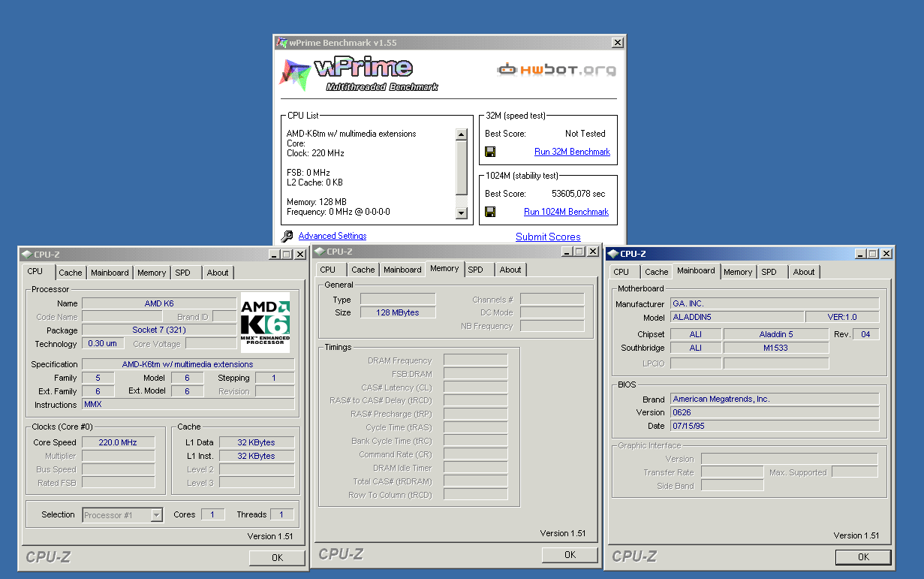Click the Advanced Settings wrench icon
Image resolution: width=924 pixels, height=579 pixels.
(x=287, y=237)
